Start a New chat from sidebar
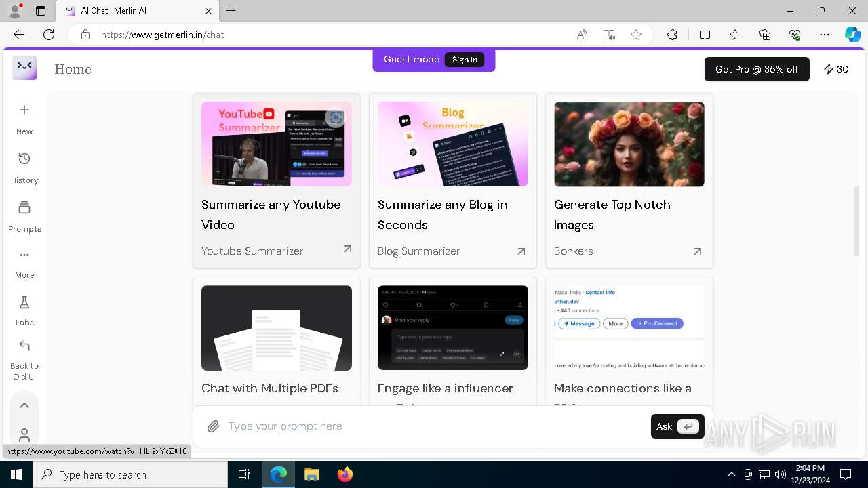868x488 pixels. [x=24, y=119]
